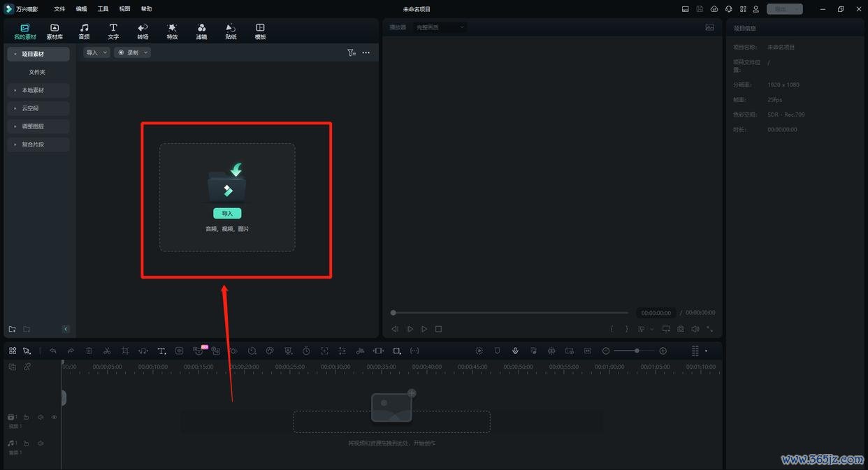
Task: Click the filter sort icon in media panel
Action: coord(352,52)
